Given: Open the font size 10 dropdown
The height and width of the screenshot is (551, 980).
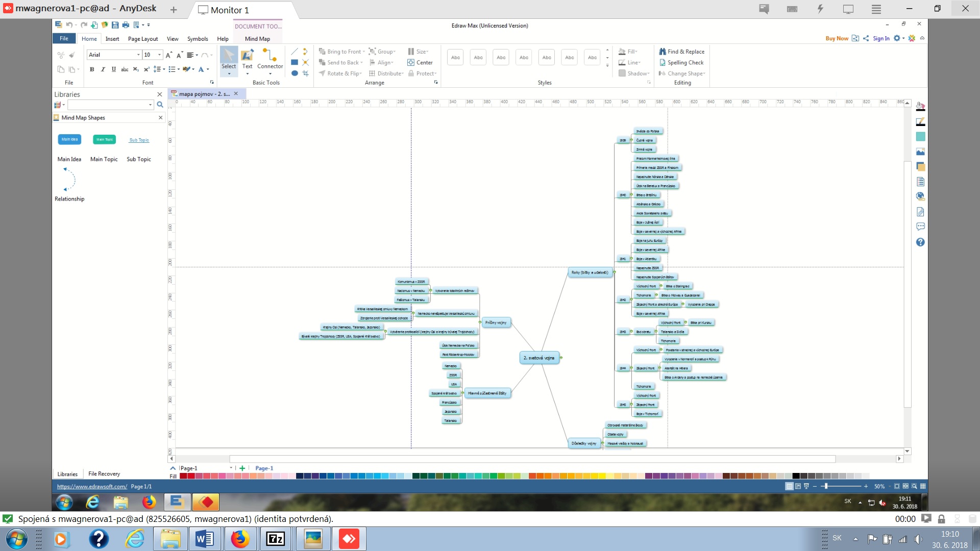Looking at the screenshot, I should (x=160, y=55).
